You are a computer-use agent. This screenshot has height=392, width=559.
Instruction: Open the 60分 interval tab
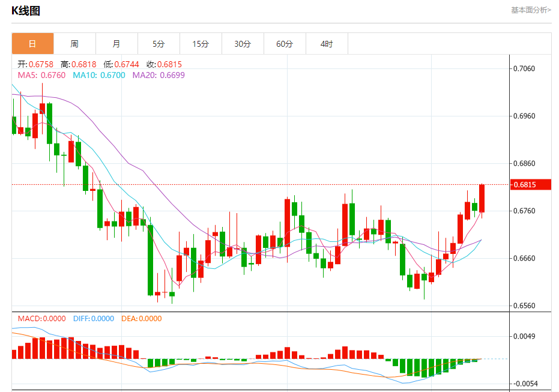[285, 43]
